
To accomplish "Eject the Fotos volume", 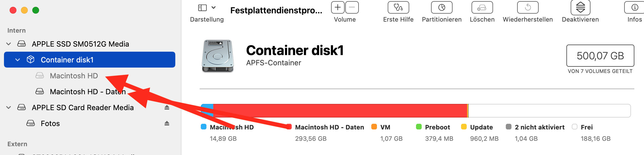I will pos(167,123).
